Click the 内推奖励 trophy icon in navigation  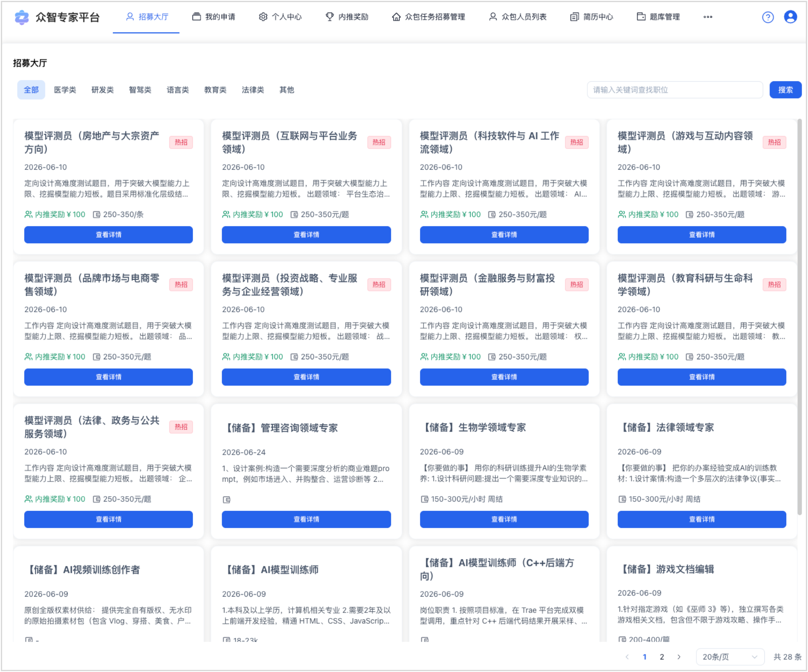point(330,17)
